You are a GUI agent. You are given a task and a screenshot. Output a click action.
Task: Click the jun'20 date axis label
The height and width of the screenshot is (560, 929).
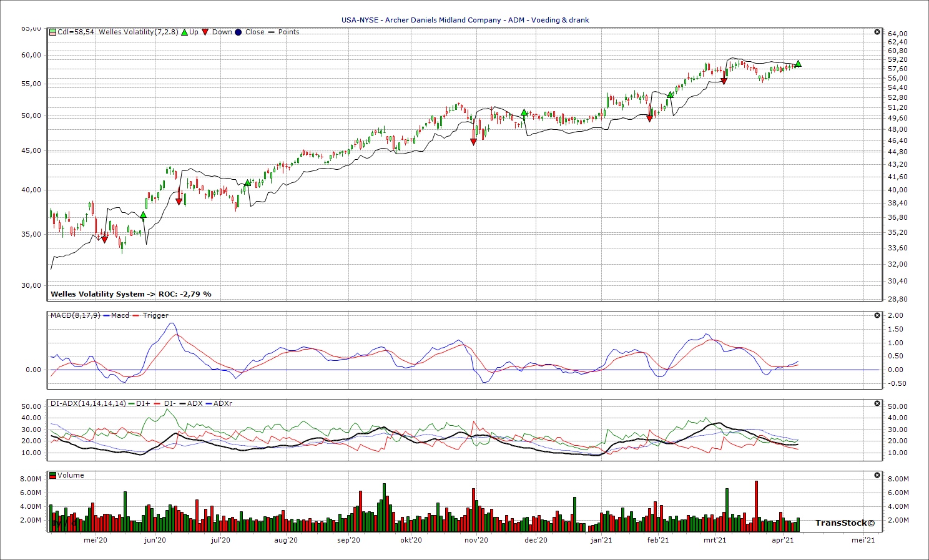(155, 540)
